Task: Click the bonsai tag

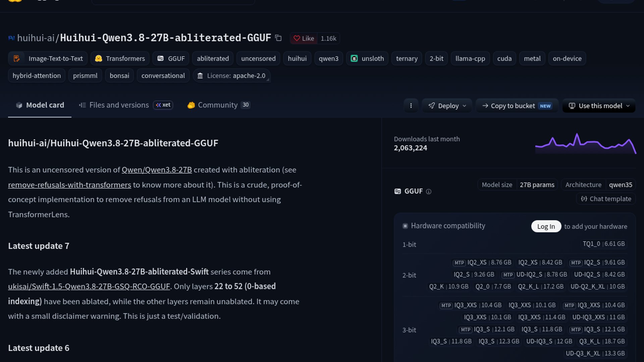Action: point(119,76)
